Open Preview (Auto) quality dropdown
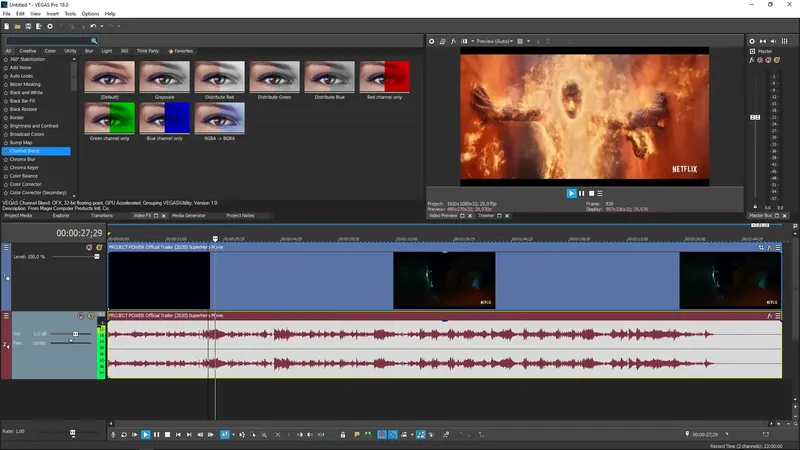 (x=494, y=41)
